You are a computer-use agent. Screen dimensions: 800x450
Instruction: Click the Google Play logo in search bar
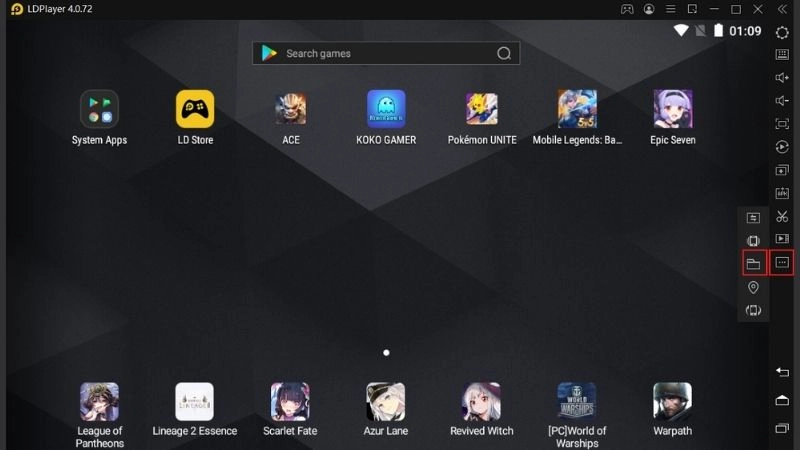coord(269,53)
